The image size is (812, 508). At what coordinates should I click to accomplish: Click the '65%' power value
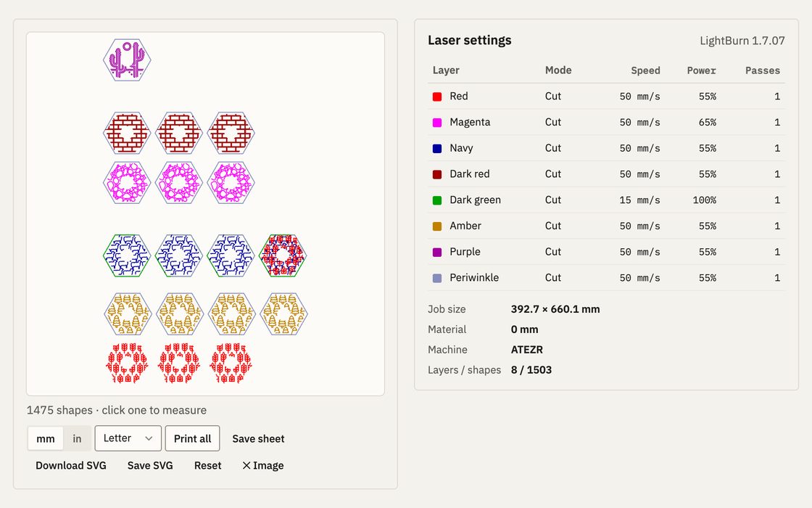pos(708,123)
